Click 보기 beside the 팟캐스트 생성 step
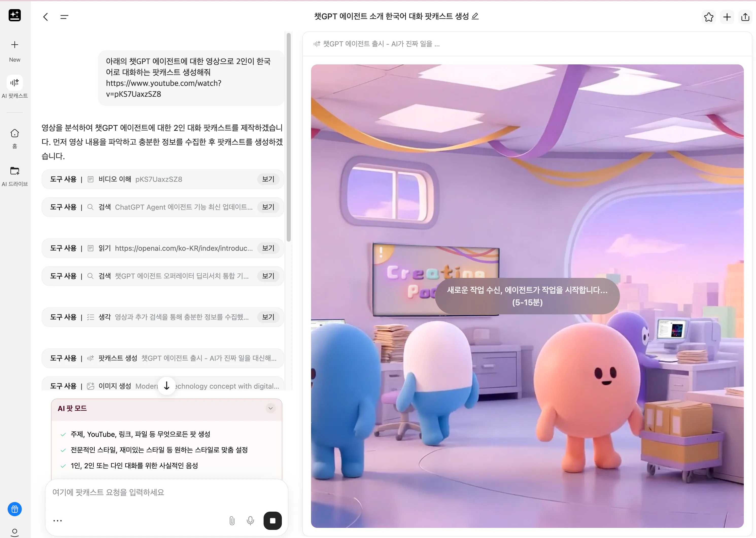756x538 pixels. pos(268,358)
